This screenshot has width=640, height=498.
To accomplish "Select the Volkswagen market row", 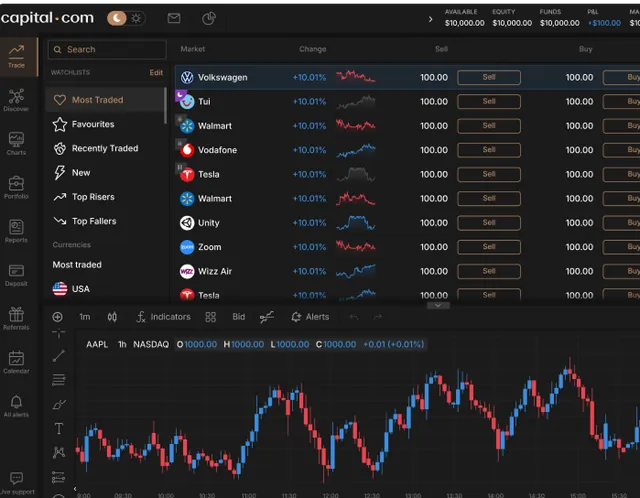I will pos(407,77).
